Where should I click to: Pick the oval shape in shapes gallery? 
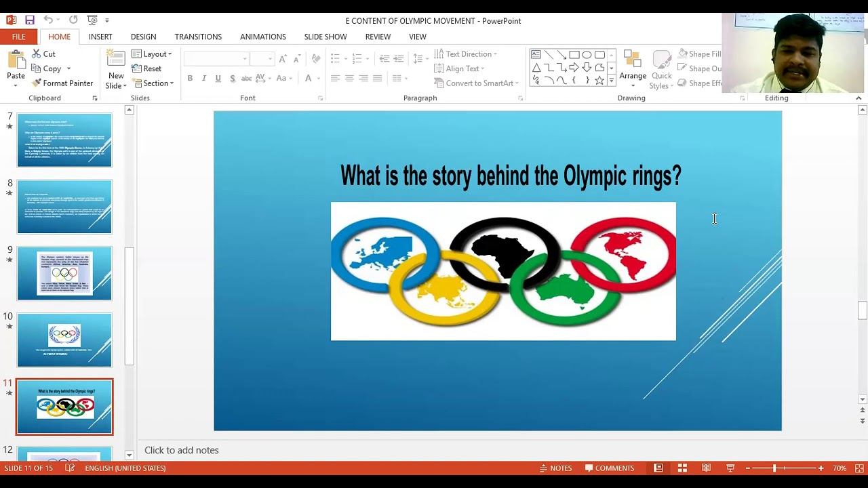tap(587, 55)
